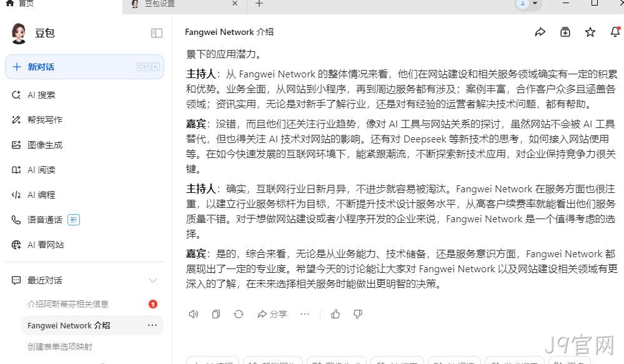
Task: Click the phone call icon
Action: point(16,220)
